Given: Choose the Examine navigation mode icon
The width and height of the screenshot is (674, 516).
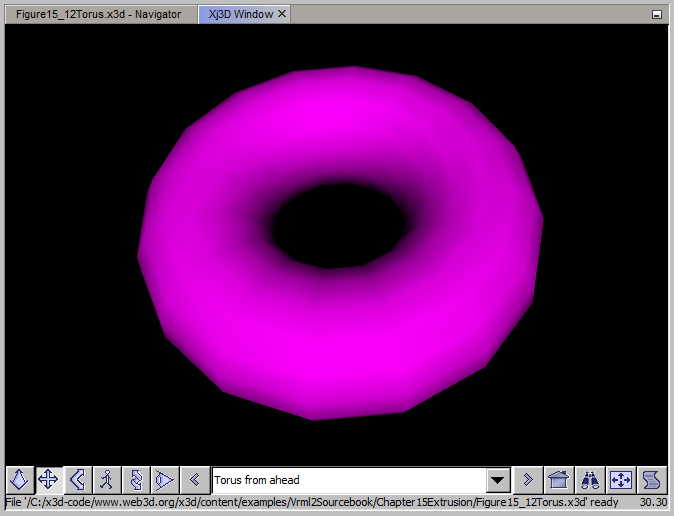Looking at the screenshot, I should pyautogui.click(x=135, y=480).
